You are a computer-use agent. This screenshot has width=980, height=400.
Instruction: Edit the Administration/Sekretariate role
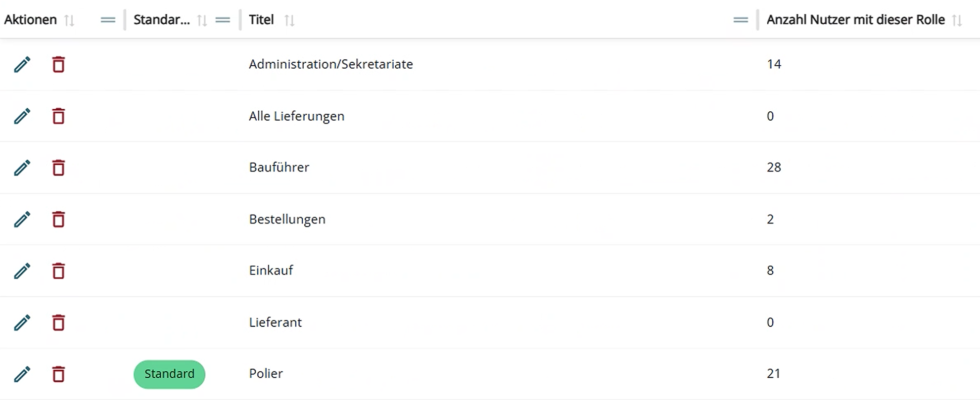(22, 65)
